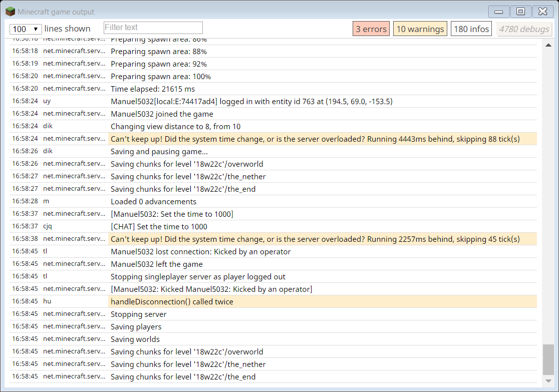Enable the 4780 debugs filter
The width and height of the screenshot is (559, 392).
coord(524,29)
